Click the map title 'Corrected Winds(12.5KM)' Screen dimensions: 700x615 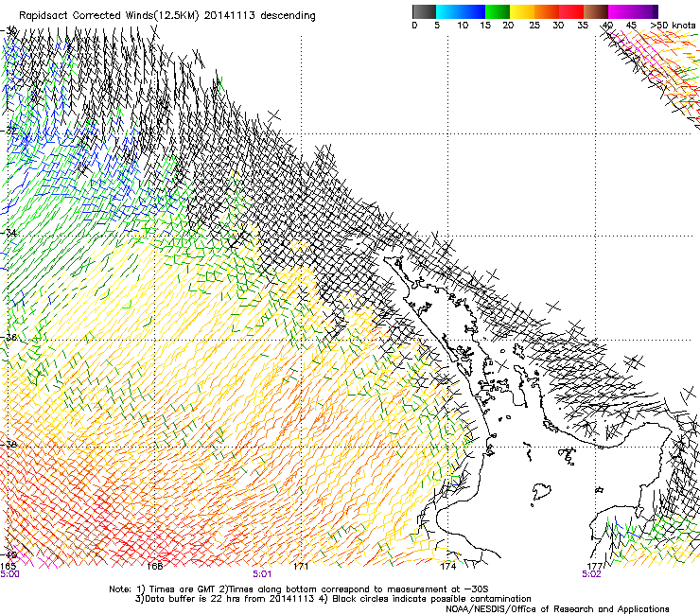coord(136,16)
